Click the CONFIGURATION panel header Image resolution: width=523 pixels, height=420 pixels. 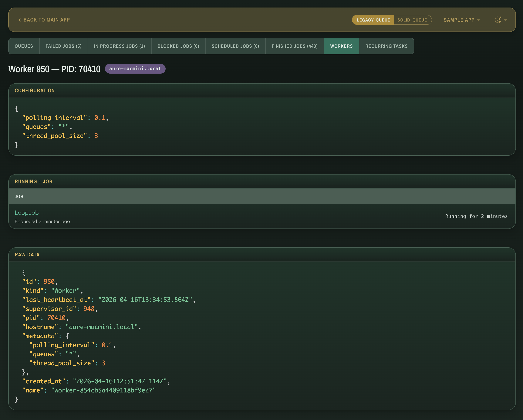pyautogui.click(x=35, y=90)
